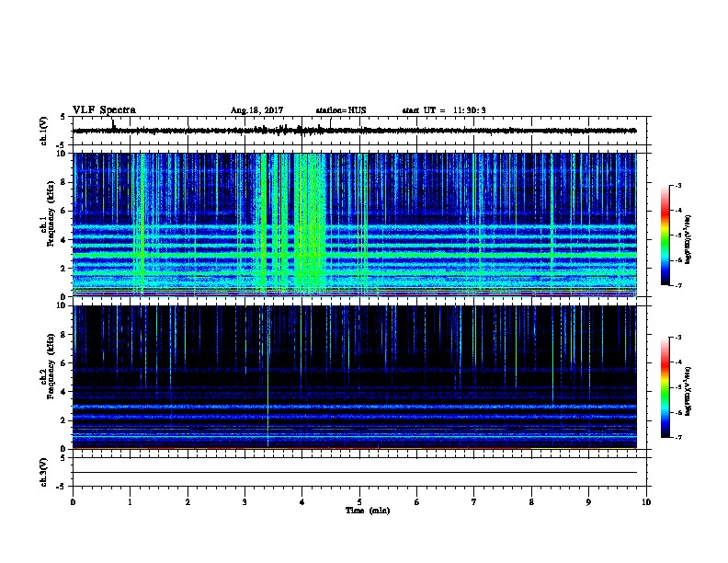Click time-axis tick label "6"
Viewport: 728px width, 563px height.
tap(416, 502)
